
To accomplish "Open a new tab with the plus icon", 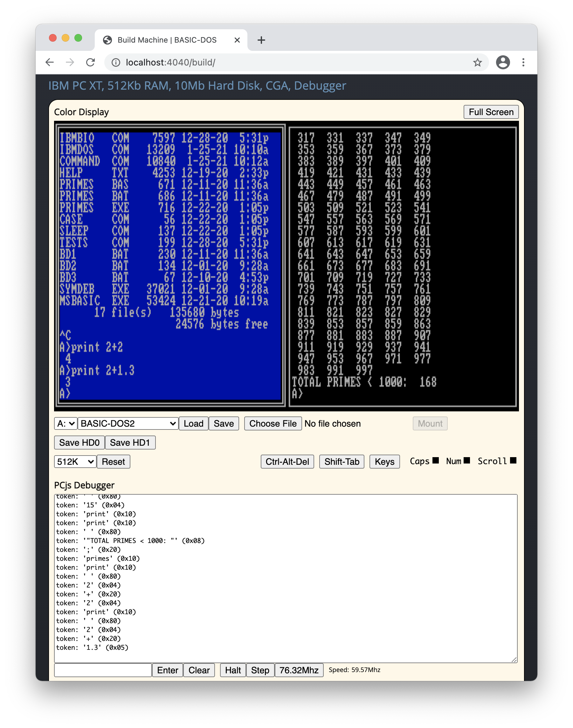I will (x=261, y=40).
